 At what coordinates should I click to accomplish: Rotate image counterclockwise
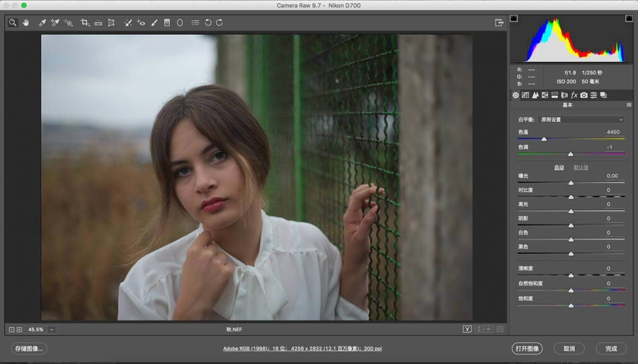click(x=208, y=23)
